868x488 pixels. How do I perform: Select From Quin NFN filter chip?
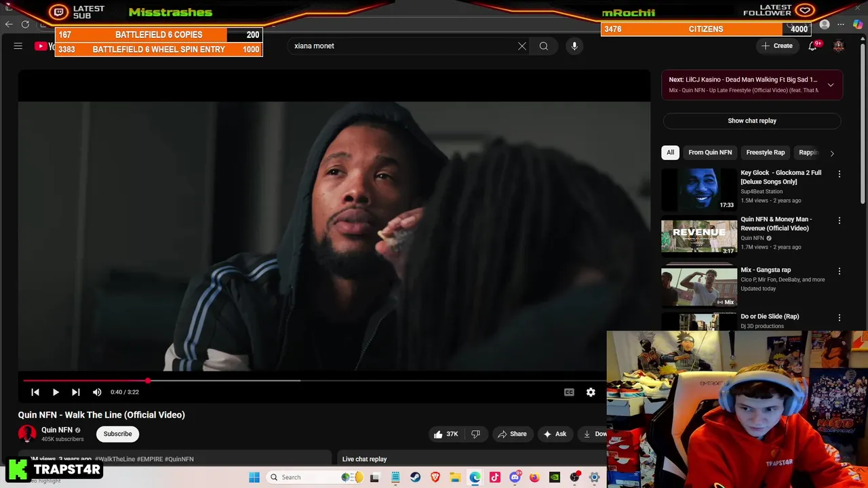[710, 152]
